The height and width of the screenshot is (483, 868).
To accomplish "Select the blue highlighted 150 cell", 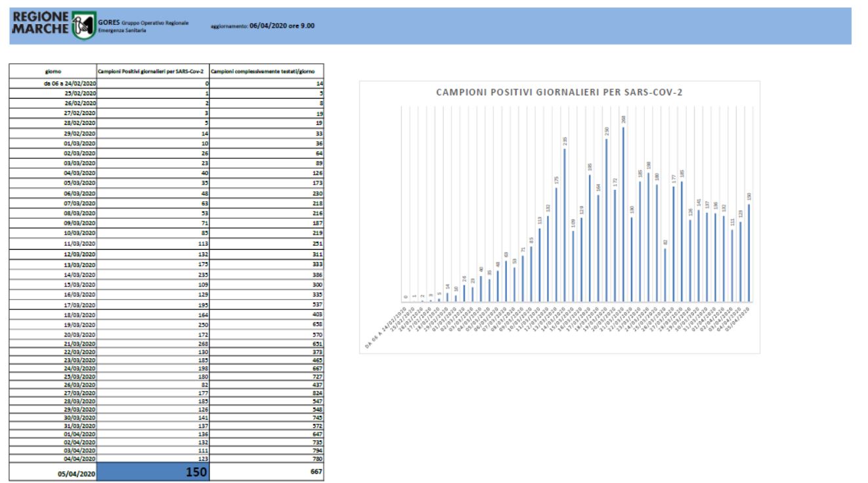I will 152,472.
